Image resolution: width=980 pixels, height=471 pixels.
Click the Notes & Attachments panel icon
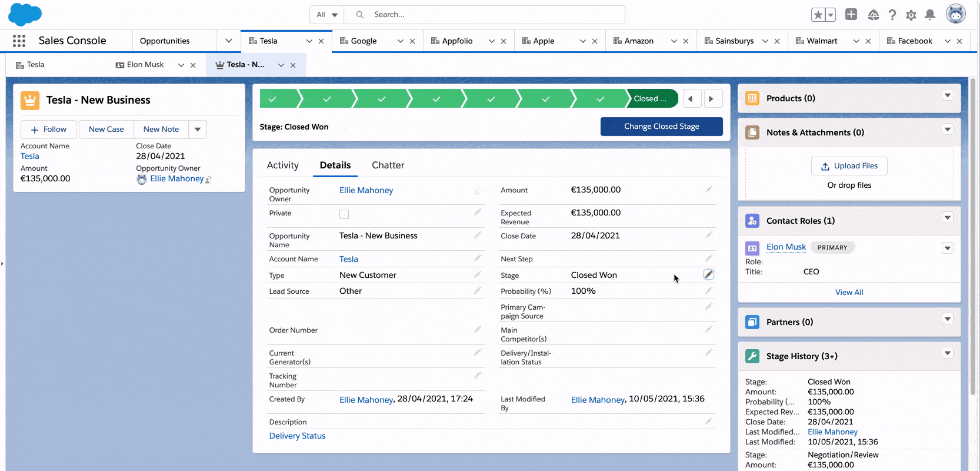[752, 132]
